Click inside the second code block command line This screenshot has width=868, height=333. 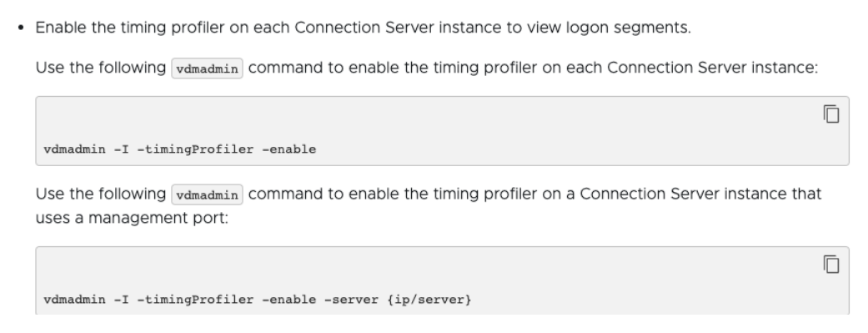(x=258, y=300)
